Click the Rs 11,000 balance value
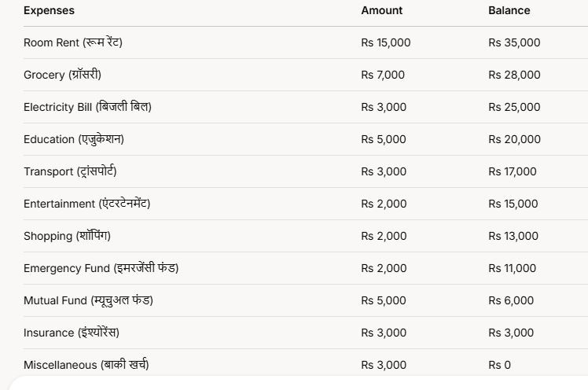Viewport: 588px width, 390px height. click(x=512, y=268)
